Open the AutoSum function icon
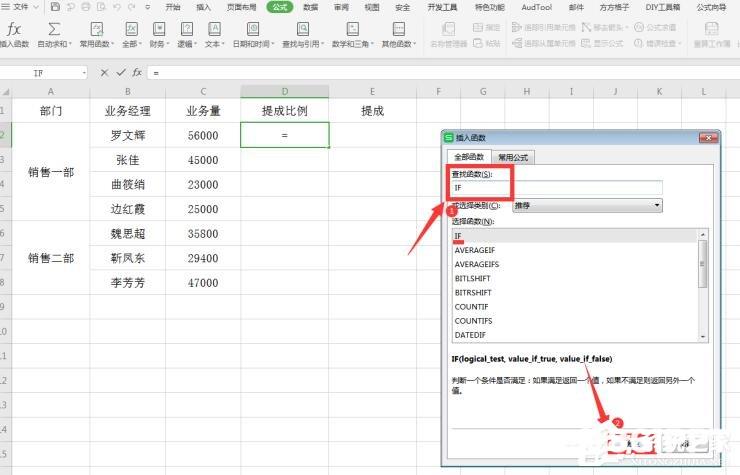This screenshot has height=475, width=740. click(x=54, y=30)
